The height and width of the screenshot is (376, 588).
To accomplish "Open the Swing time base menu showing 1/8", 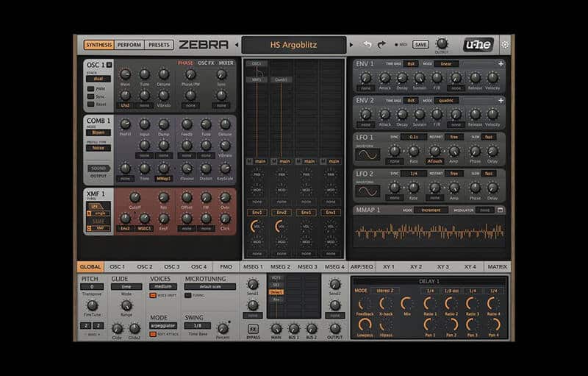I will click(x=198, y=326).
